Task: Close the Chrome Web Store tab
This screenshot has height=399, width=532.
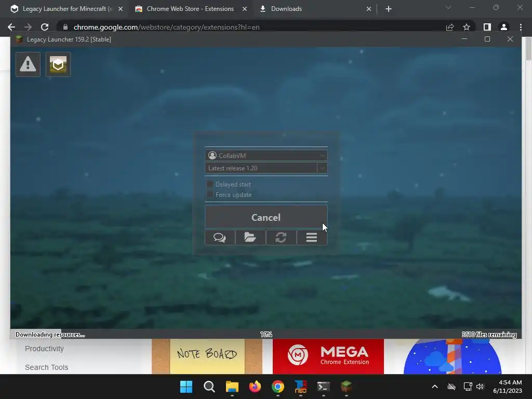Action: point(245,9)
